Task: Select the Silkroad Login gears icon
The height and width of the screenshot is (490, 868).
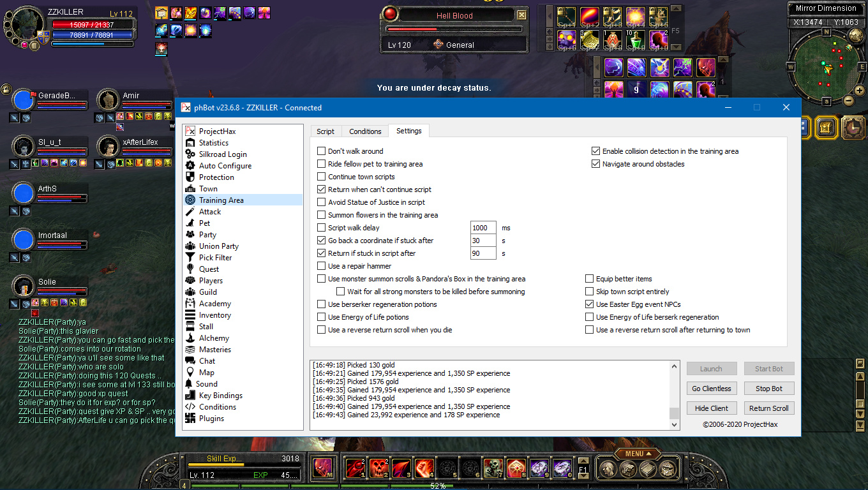Action: (190, 154)
